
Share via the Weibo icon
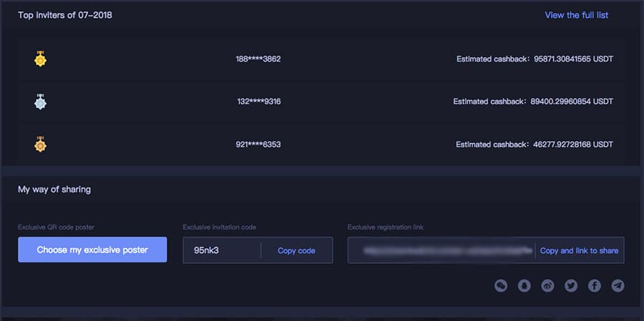[x=548, y=286]
